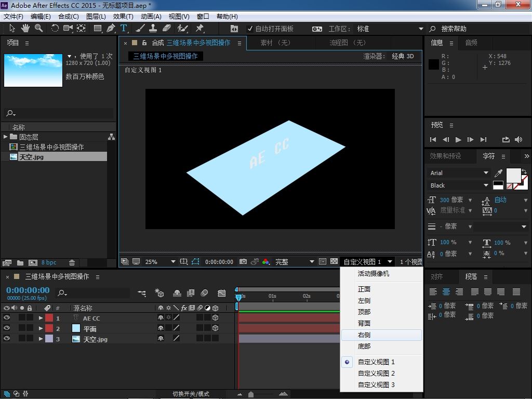
Task: Select the Roto Brush tool
Action: tap(182, 29)
